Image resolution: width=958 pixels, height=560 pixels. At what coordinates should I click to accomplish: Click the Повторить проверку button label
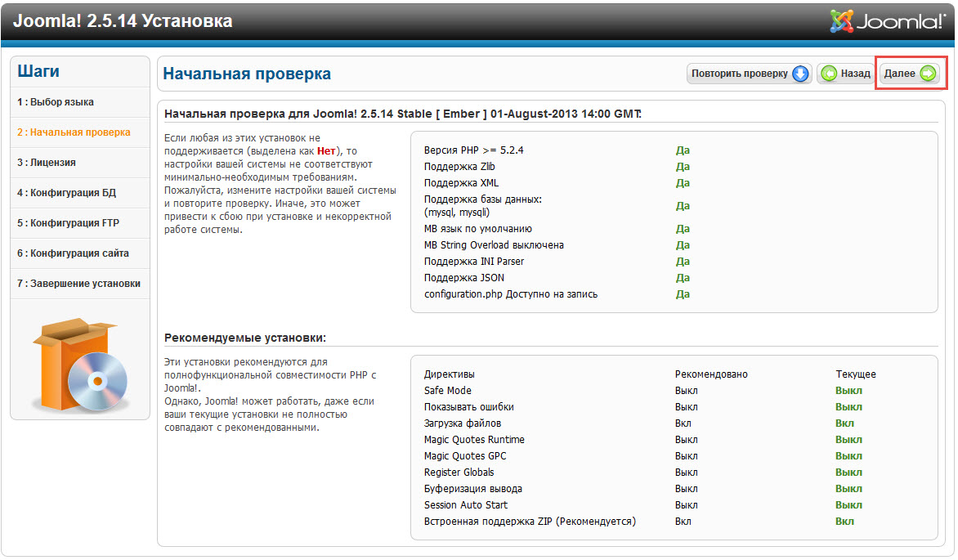739,74
